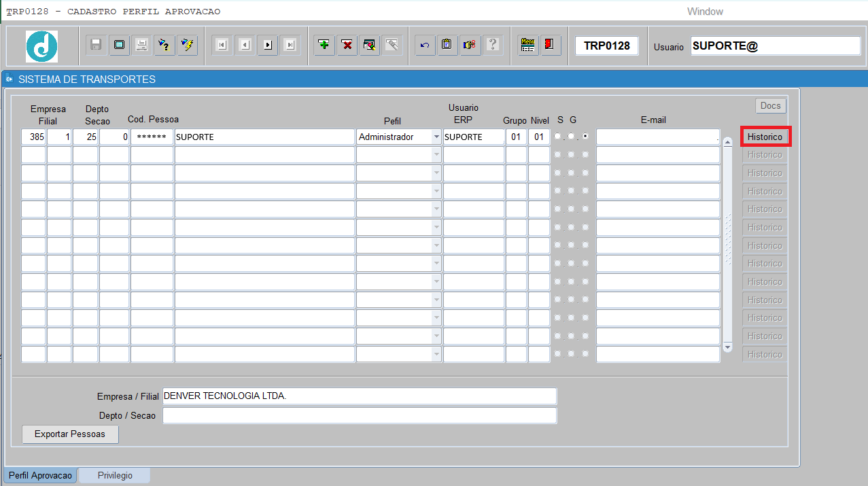Image resolution: width=868 pixels, height=486 pixels.
Task: Click the Save diskette icon in toolbar
Action: (97, 45)
